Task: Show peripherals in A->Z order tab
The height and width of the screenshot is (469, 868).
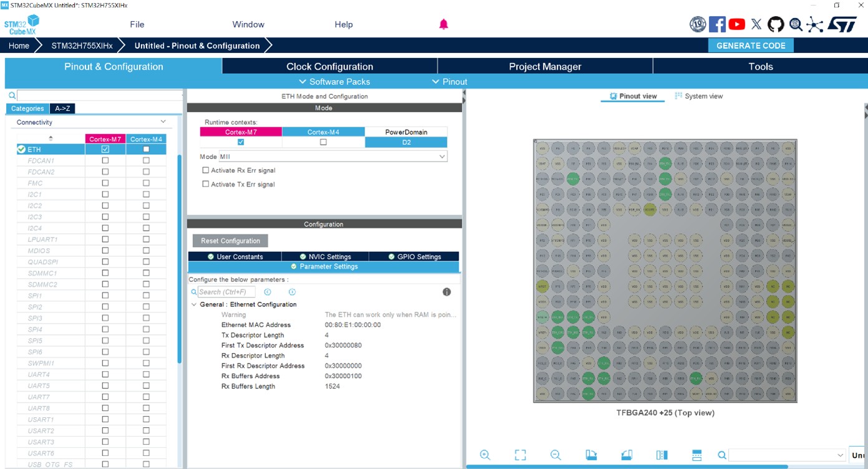Action: click(62, 109)
